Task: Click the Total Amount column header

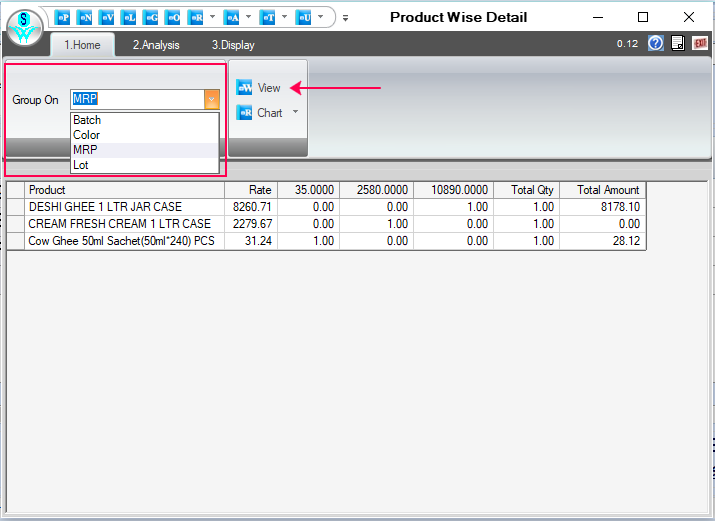Action: click(x=602, y=190)
